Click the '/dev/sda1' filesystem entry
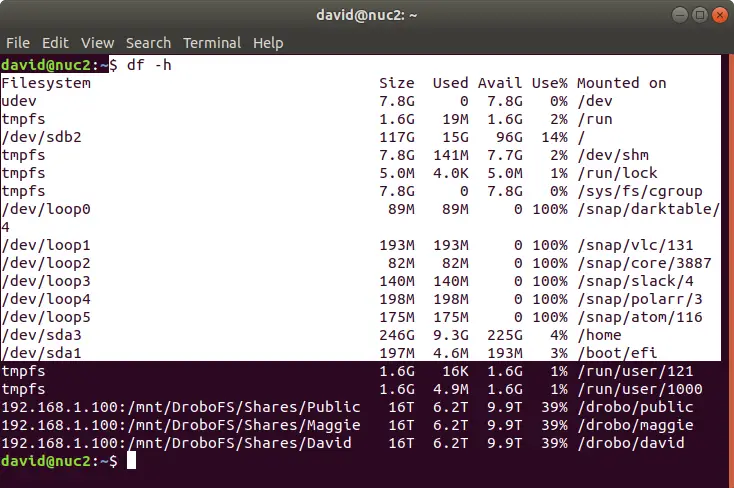 [41, 353]
